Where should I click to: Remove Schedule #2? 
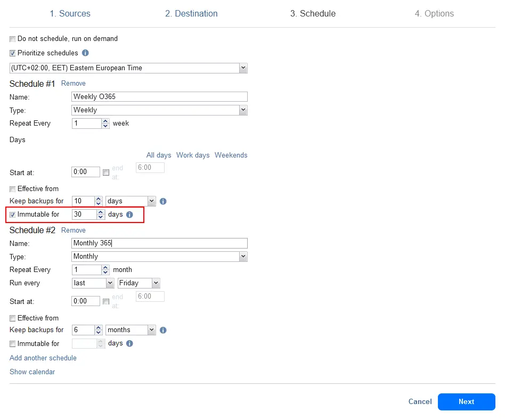[74, 230]
